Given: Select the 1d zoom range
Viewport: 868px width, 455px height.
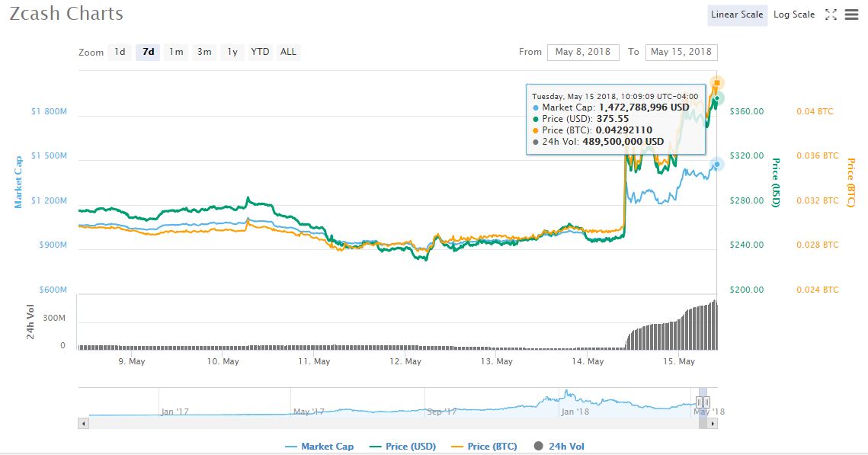Looking at the screenshot, I should click(x=120, y=52).
